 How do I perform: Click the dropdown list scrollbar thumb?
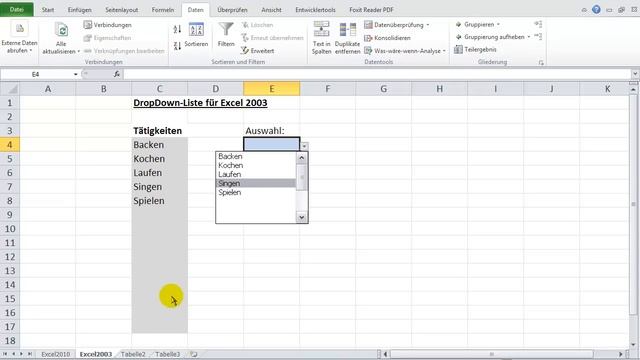pos(302,177)
